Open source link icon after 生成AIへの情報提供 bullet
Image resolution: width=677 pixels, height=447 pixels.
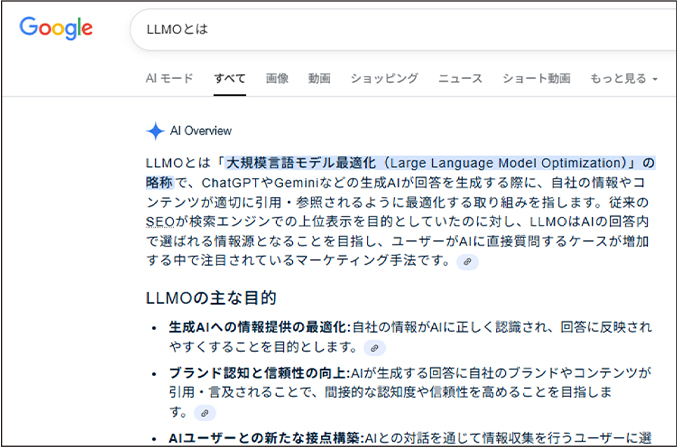pyautogui.click(x=373, y=348)
